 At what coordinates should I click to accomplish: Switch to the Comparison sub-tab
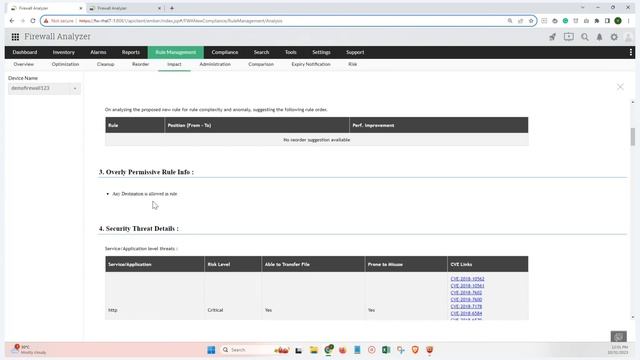(x=261, y=64)
